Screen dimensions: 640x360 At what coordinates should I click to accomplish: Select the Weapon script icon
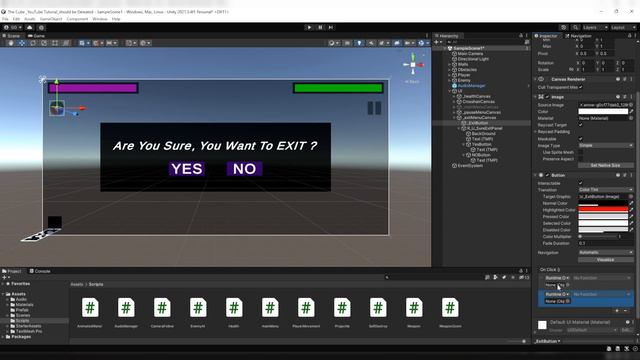(x=414, y=307)
